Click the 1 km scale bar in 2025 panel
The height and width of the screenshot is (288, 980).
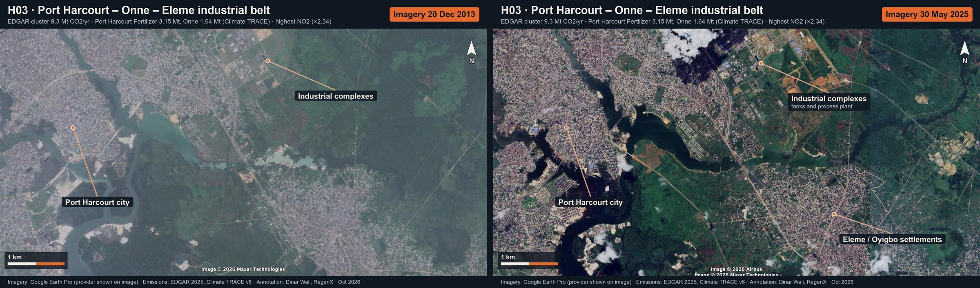pyautogui.click(x=529, y=260)
